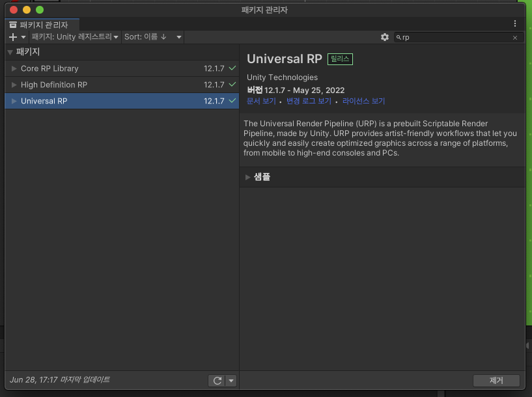This screenshot has width=532, height=397.
Task: Click the search magnifier icon
Action: [x=399, y=37]
